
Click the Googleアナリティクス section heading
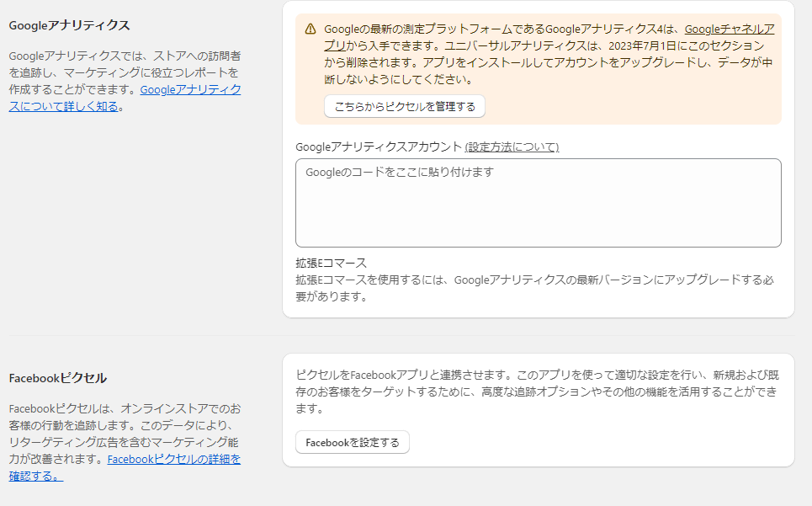click(x=69, y=25)
